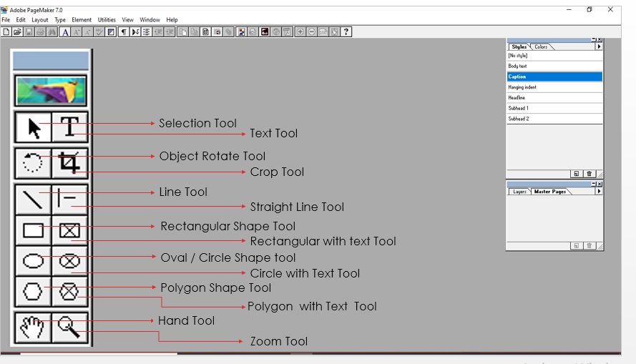Click the Picture Palette toolbar icon
Image resolution: width=636 pixels, height=364 pixels.
click(241, 32)
